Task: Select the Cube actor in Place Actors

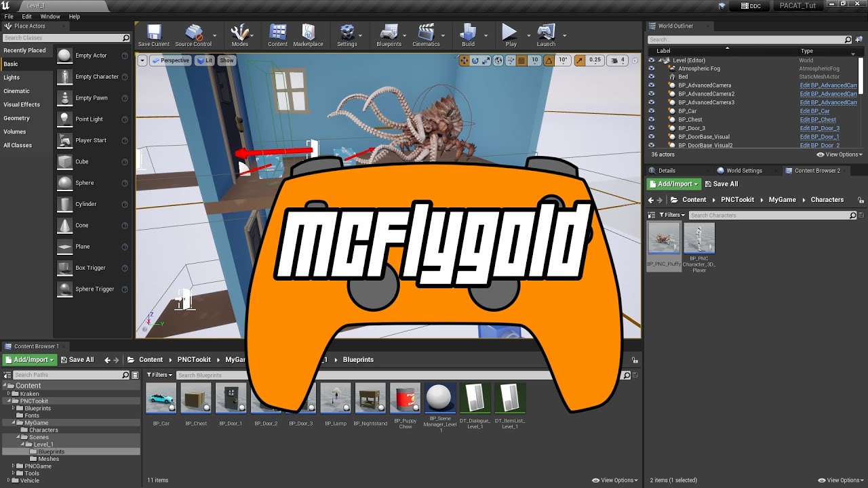Action: pyautogui.click(x=82, y=161)
